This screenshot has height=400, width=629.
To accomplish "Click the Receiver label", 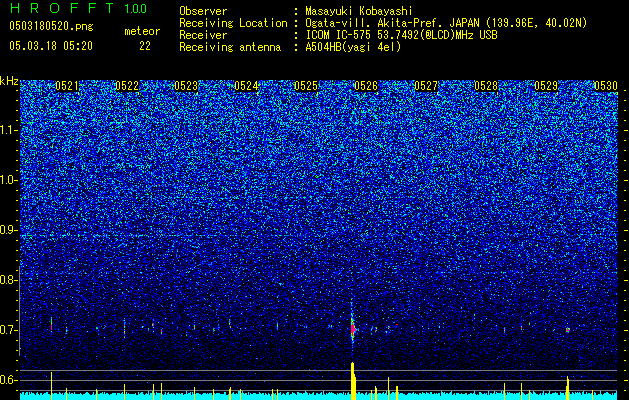I will tap(203, 35).
